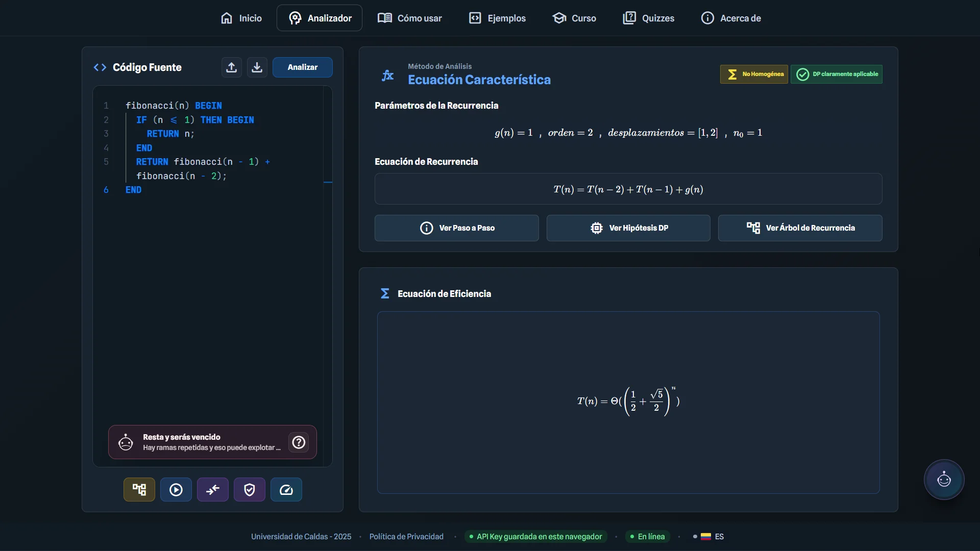Click the API Key guardada status indicator
The width and height of the screenshot is (980, 551).
[x=535, y=537]
